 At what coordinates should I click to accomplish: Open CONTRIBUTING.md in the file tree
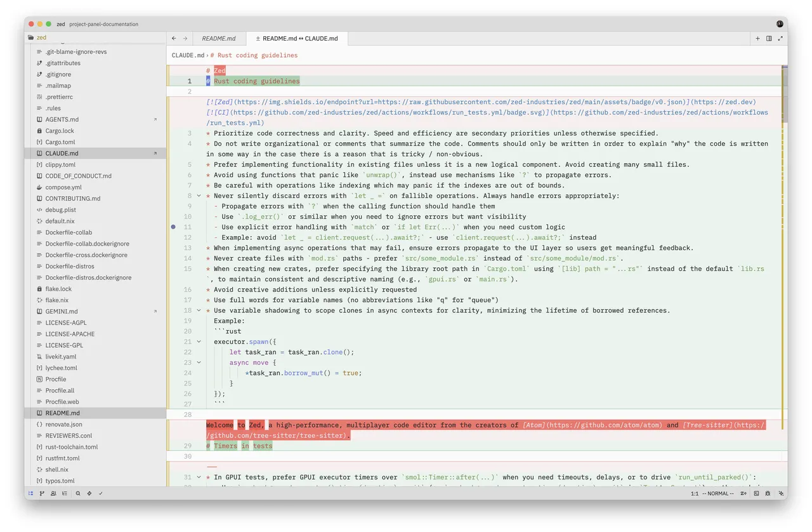pyautogui.click(x=95, y=198)
